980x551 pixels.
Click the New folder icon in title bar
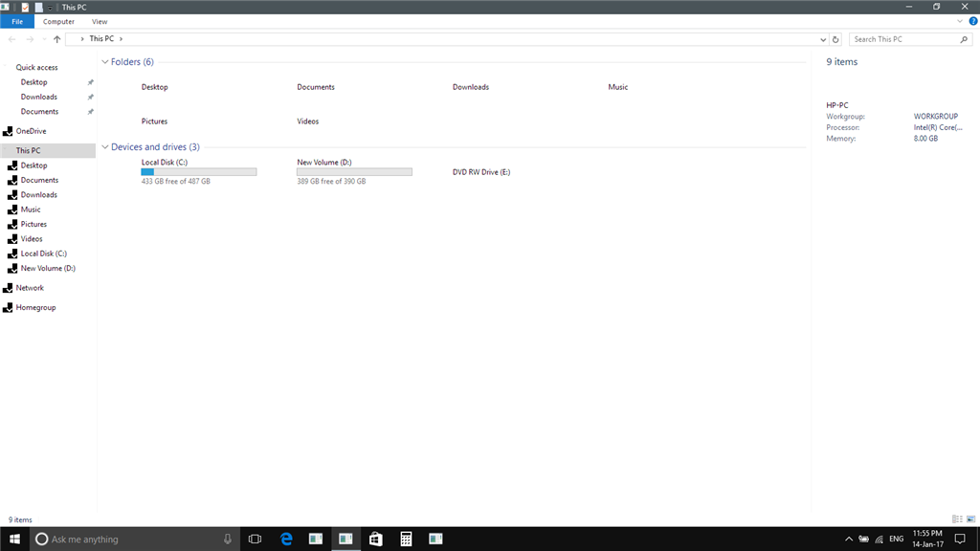pyautogui.click(x=38, y=7)
